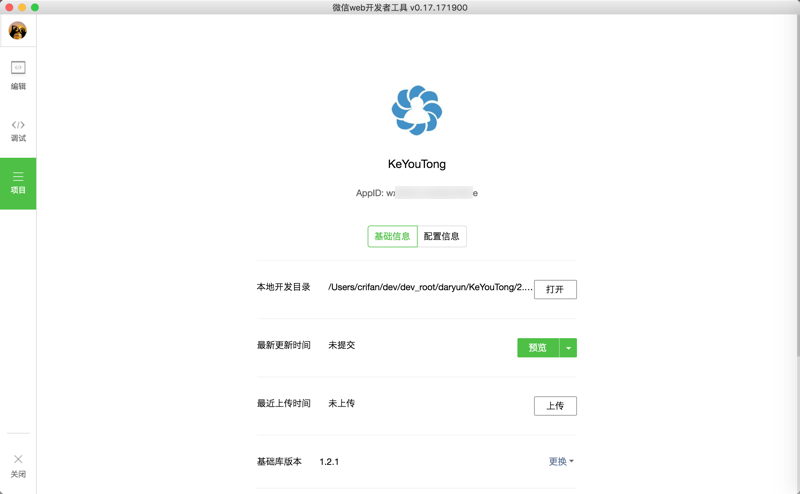This screenshot has height=494, width=800.
Task: Close the project via 关闭 icon
Action: (18, 466)
